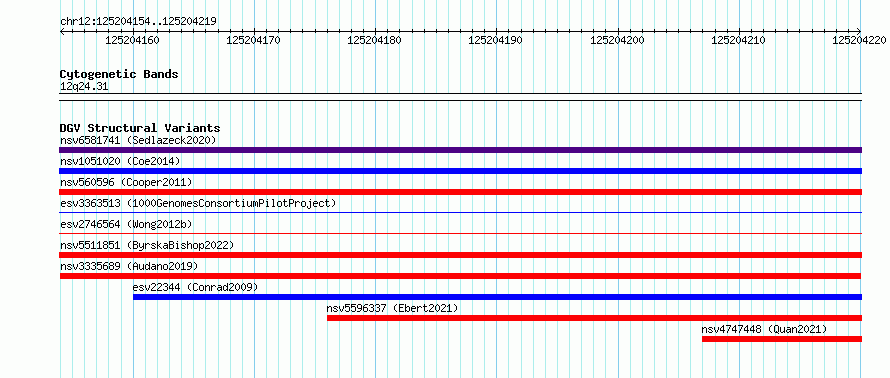The height and width of the screenshot is (378, 890).
Task: Click the chr12:125204154..125204219 region label
Action: (138, 21)
